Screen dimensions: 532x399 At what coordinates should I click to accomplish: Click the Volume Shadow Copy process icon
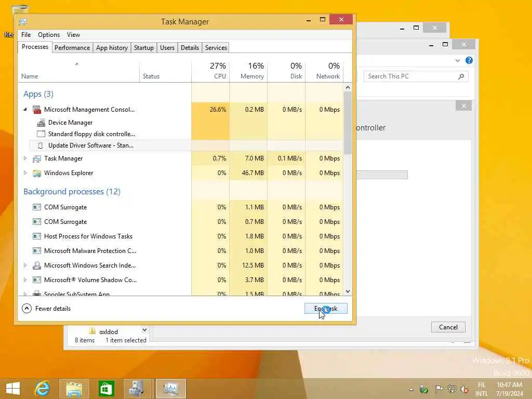37,280
